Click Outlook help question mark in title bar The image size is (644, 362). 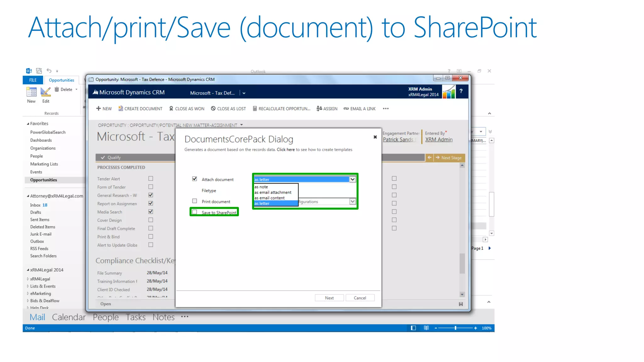449,71
